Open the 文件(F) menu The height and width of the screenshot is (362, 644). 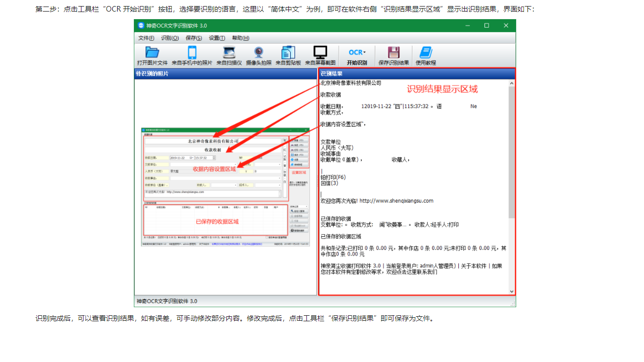click(x=145, y=38)
